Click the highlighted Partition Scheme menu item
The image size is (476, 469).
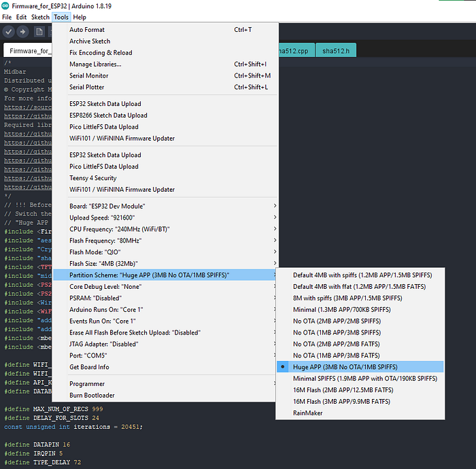click(x=165, y=275)
